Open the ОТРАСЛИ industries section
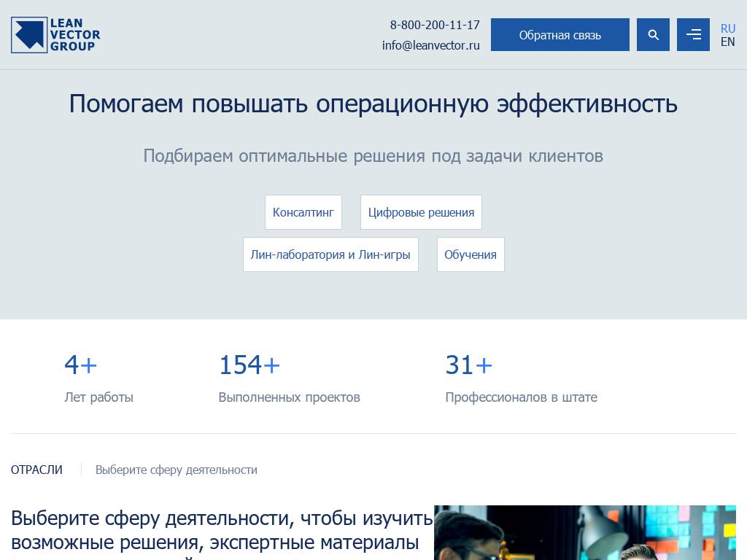747x560 pixels. tap(36, 470)
